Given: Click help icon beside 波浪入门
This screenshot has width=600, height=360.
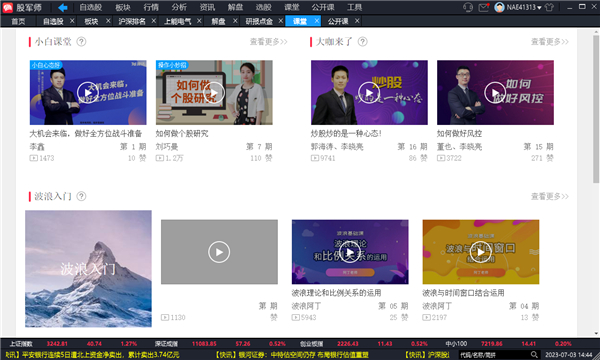Looking at the screenshot, I should [81, 196].
